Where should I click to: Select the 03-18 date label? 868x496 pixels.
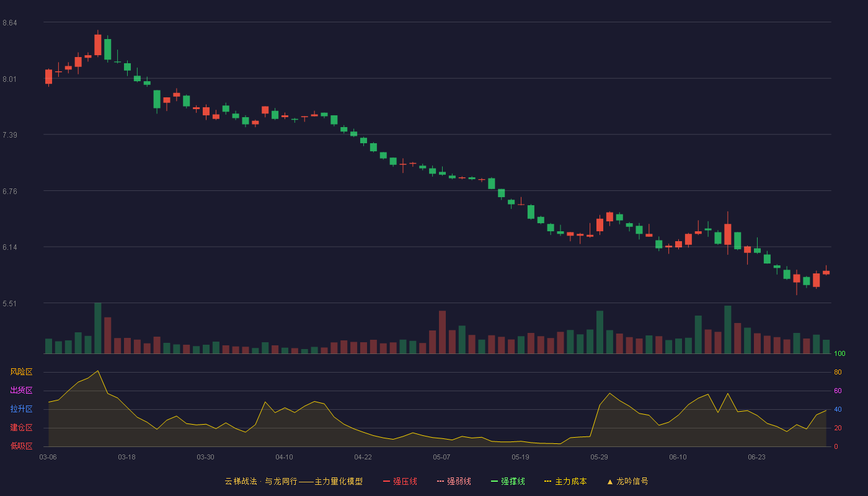click(126, 457)
